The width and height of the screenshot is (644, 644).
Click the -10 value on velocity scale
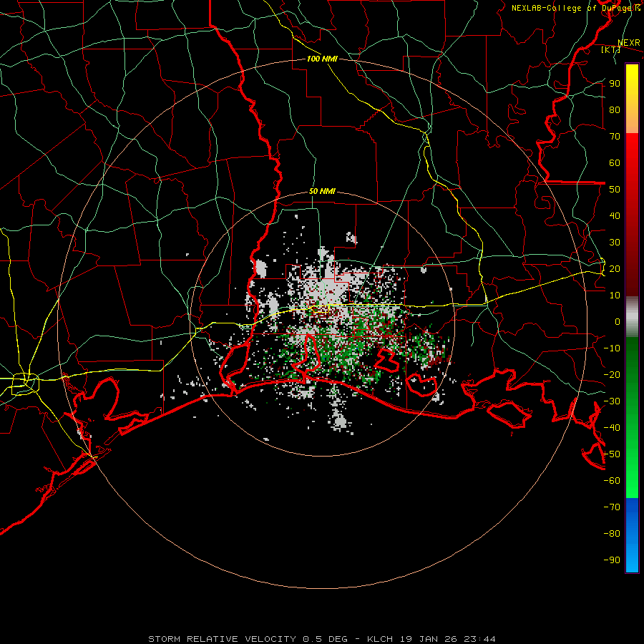tap(612, 348)
